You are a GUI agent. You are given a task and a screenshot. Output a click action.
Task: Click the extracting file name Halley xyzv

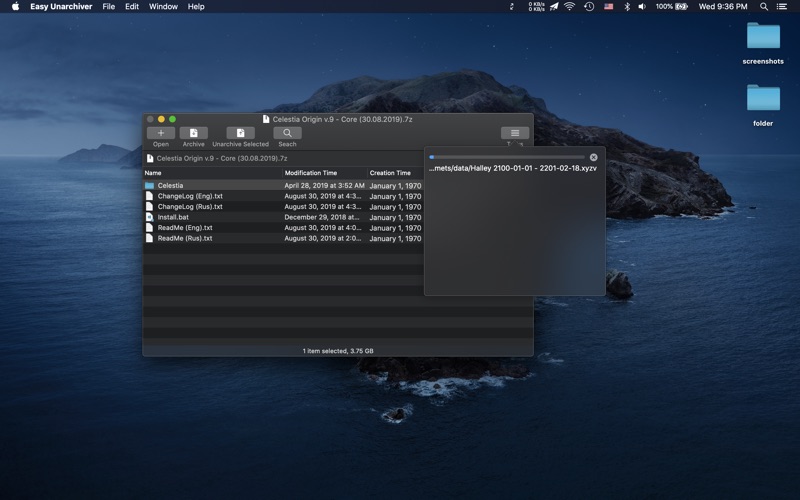[512, 168]
